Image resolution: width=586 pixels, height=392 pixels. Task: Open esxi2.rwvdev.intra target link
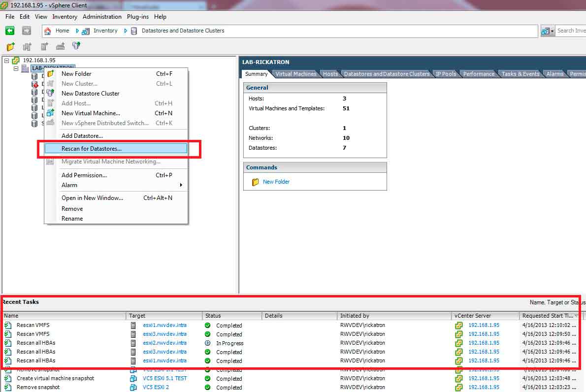164,343
